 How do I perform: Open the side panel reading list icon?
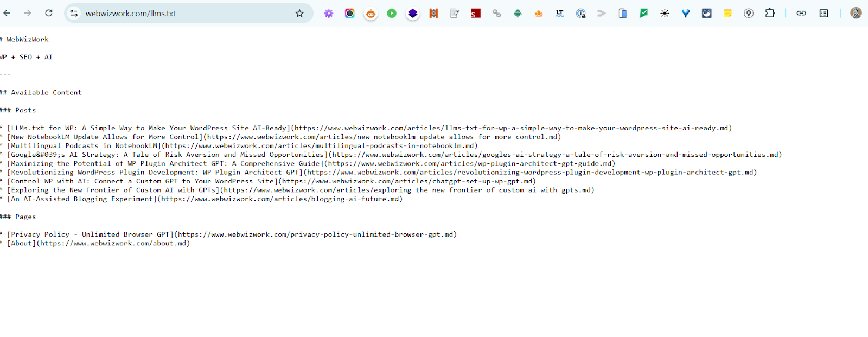tap(824, 14)
